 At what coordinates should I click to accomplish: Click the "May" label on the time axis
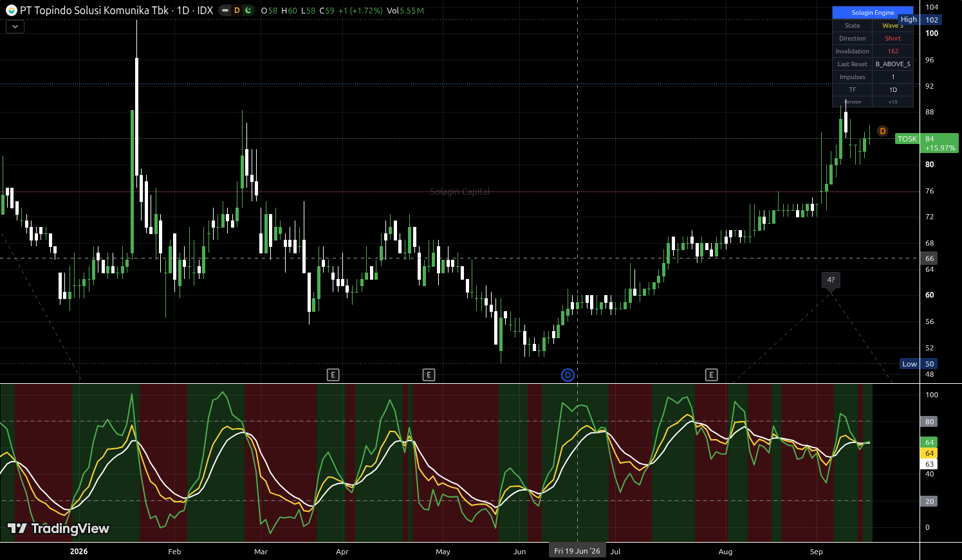point(443,552)
